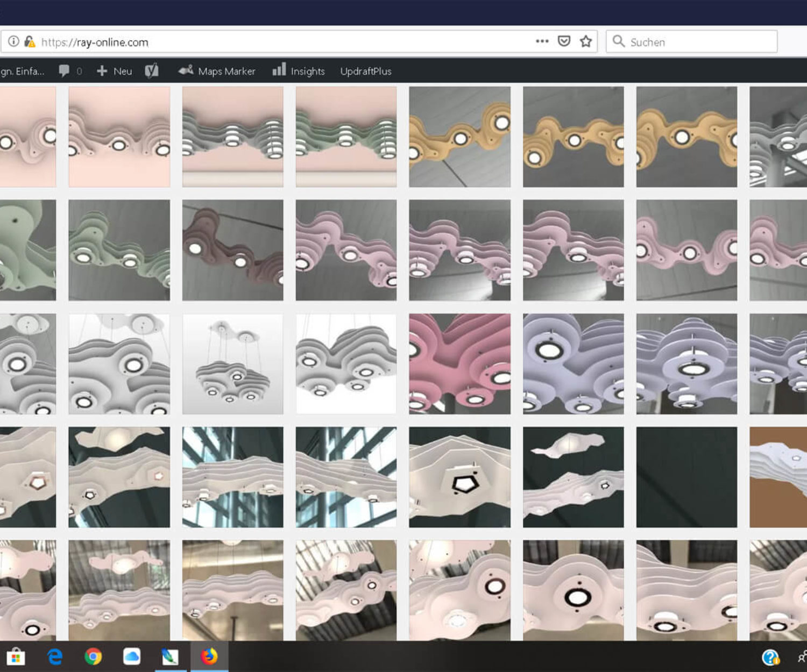Open Microsoft Store from the taskbar

[16, 656]
